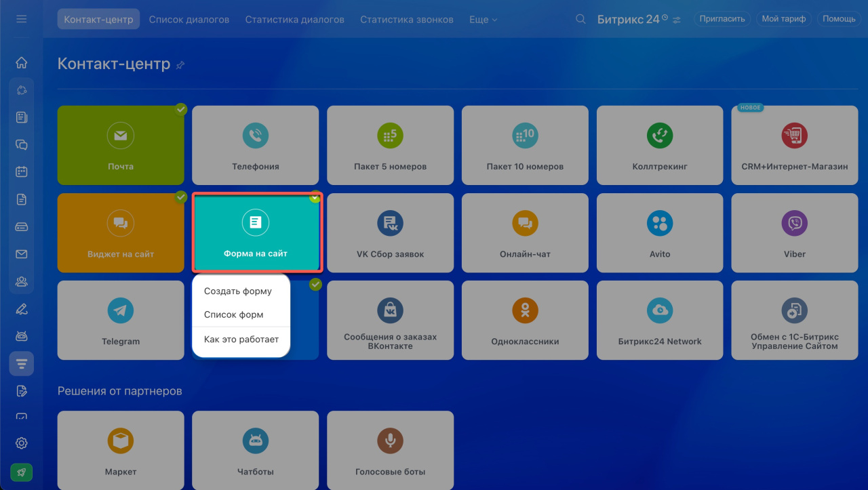868x490 pixels.
Task: Click the green rocket button
Action: tap(21, 472)
